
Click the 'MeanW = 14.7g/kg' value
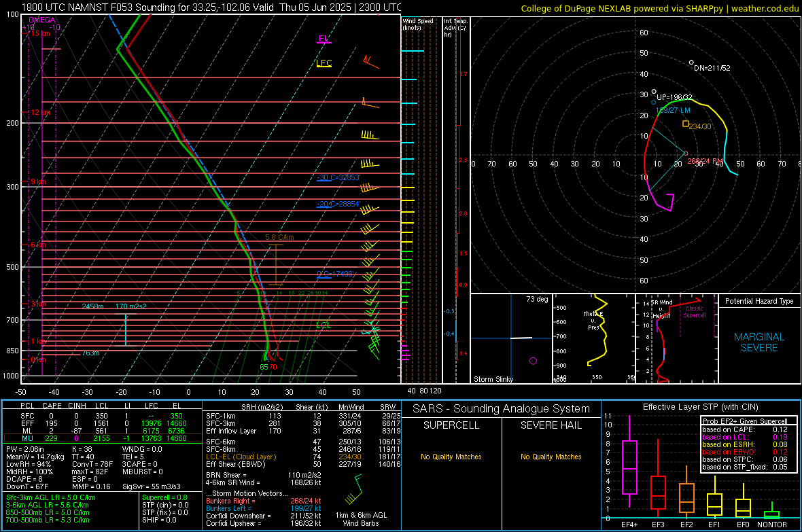click(x=35, y=457)
